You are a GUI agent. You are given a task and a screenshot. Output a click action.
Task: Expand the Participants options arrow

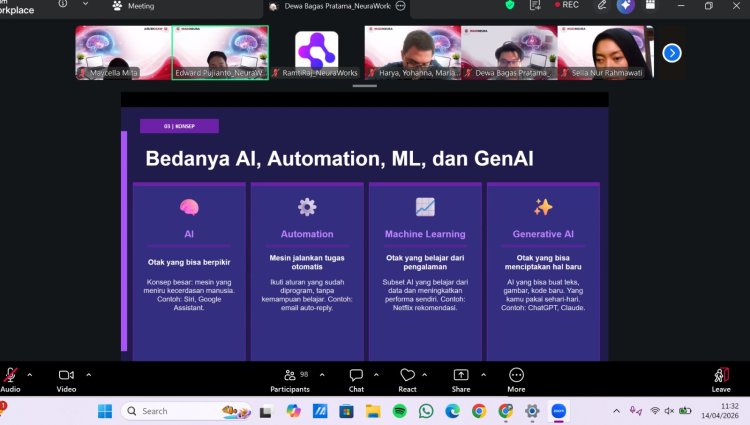(x=322, y=375)
